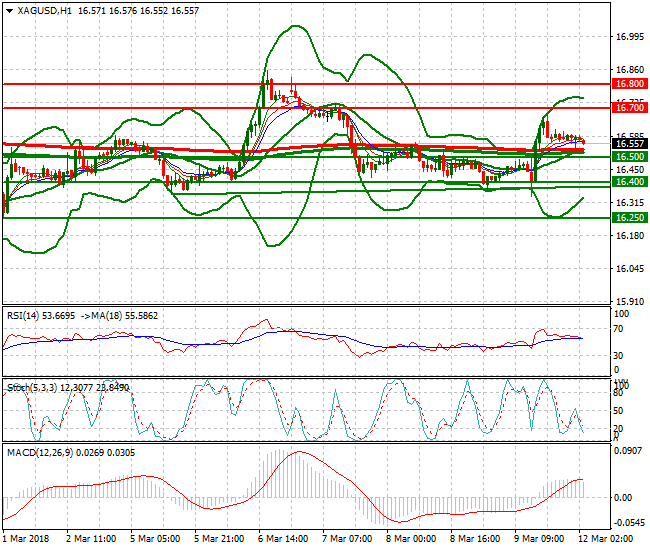The width and height of the screenshot is (650, 550).
Task: Click the current price tag 16.557
Action: click(629, 144)
